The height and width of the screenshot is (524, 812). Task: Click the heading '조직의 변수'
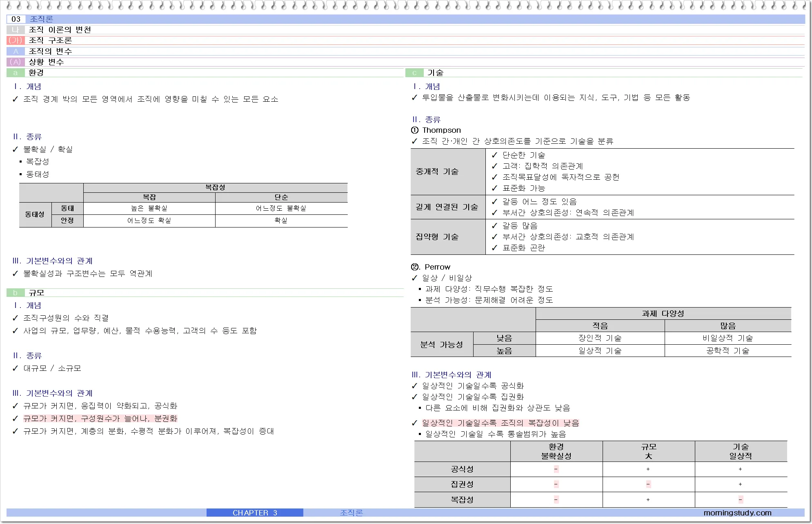click(50, 51)
